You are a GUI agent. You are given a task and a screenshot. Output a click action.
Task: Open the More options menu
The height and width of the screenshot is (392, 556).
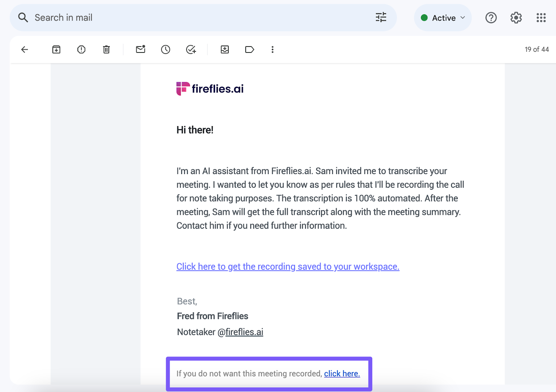coord(272,50)
